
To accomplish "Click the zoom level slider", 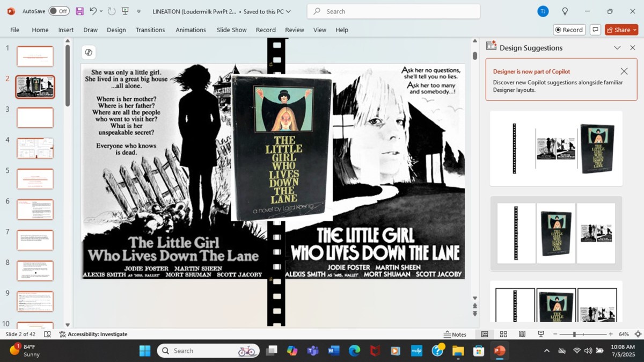I will [x=574, y=334].
